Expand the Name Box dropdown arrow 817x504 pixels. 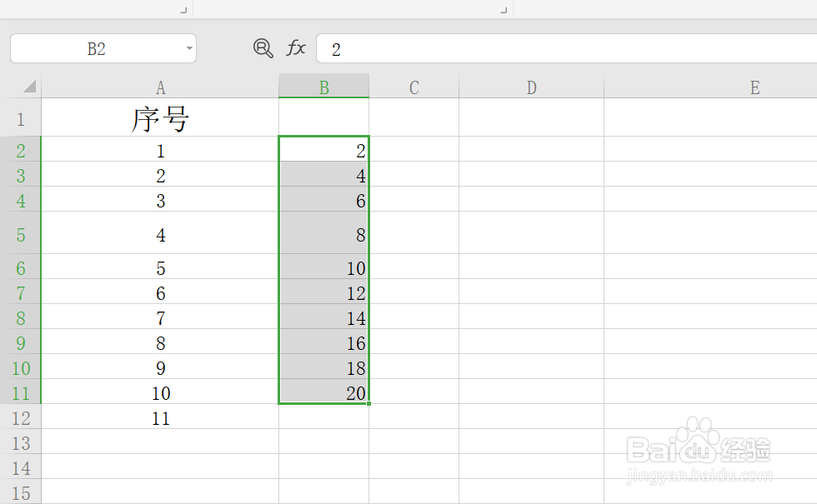[189, 48]
